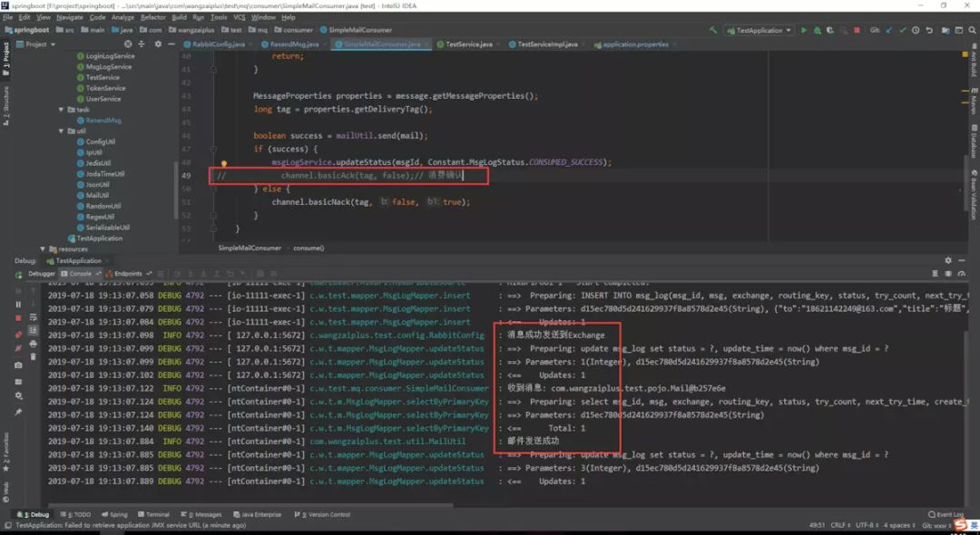The height and width of the screenshot is (535, 980).
Task: Open debug panel settings gear
Action: point(948,260)
